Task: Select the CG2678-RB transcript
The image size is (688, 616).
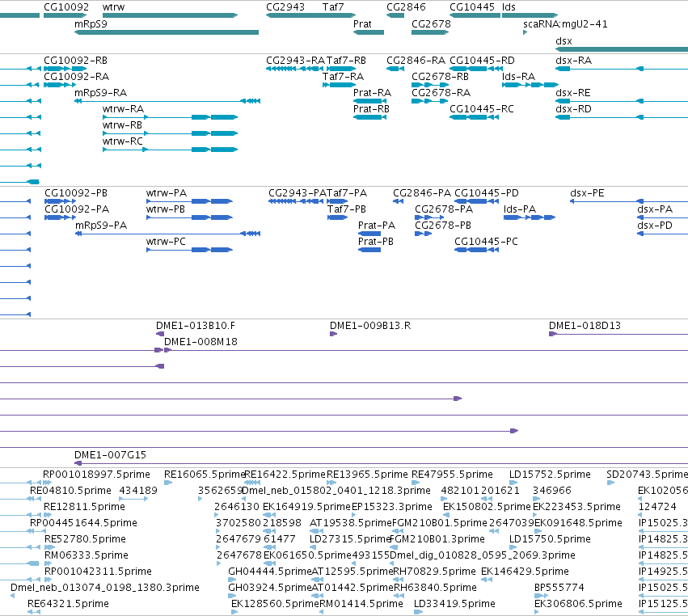Action: [x=430, y=85]
